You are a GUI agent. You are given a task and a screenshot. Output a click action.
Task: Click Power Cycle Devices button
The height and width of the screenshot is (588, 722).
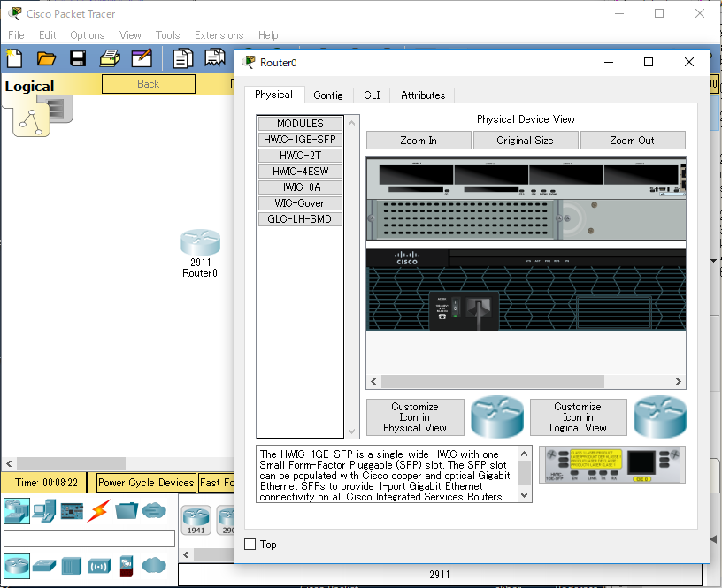click(x=146, y=483)
